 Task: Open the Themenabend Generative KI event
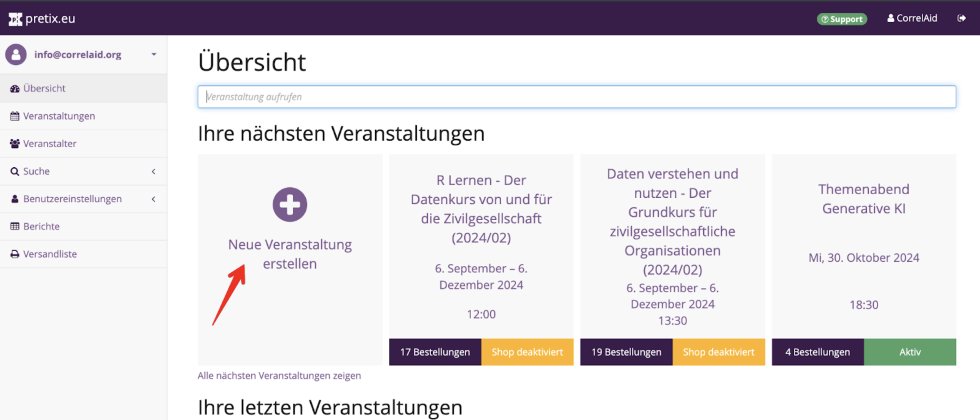point(863,199)
